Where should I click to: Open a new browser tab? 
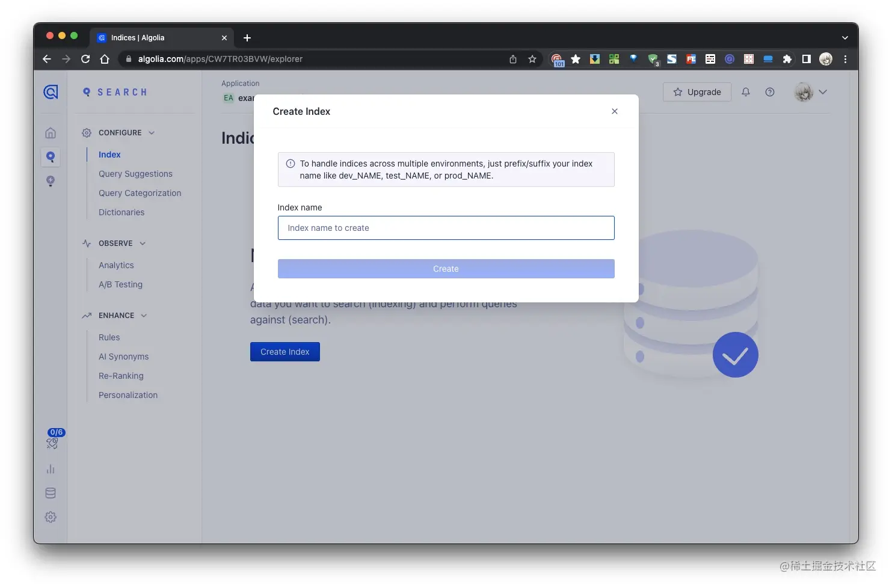pos(247,38)
